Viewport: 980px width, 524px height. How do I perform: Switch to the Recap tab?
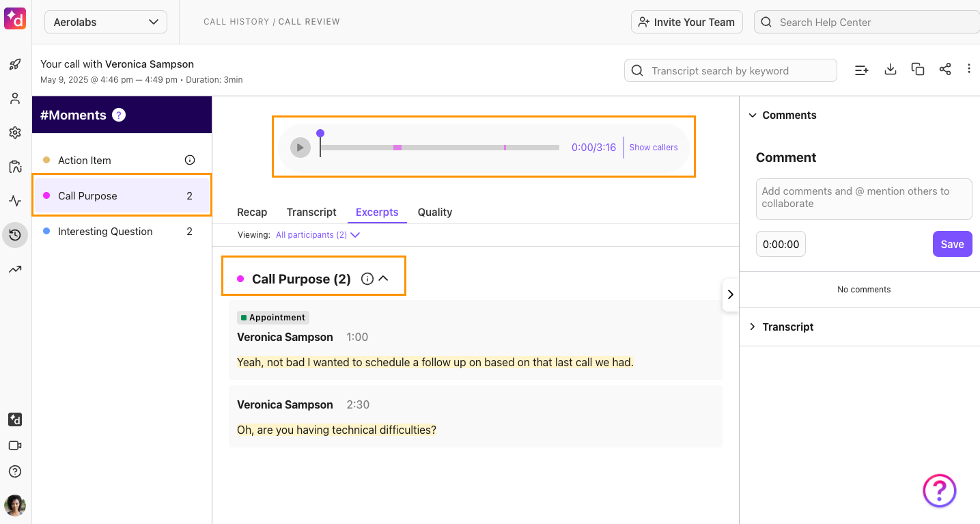(x=252, y=212)
